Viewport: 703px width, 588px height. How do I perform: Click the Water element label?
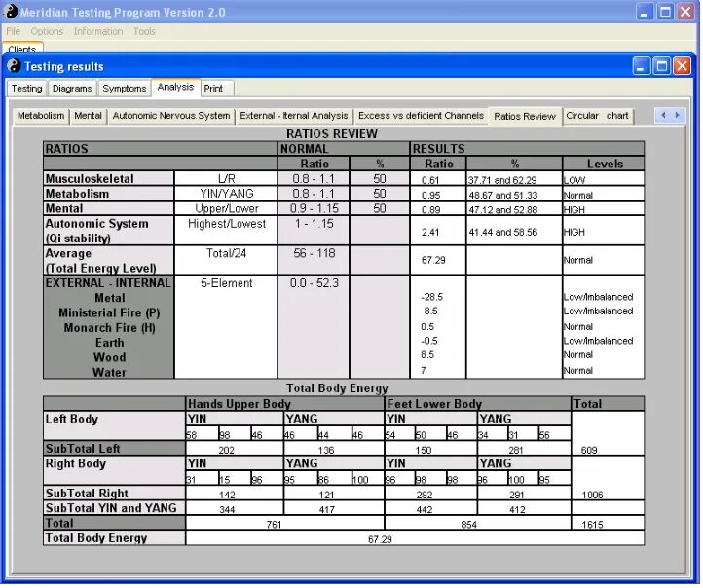coord(109,372)
